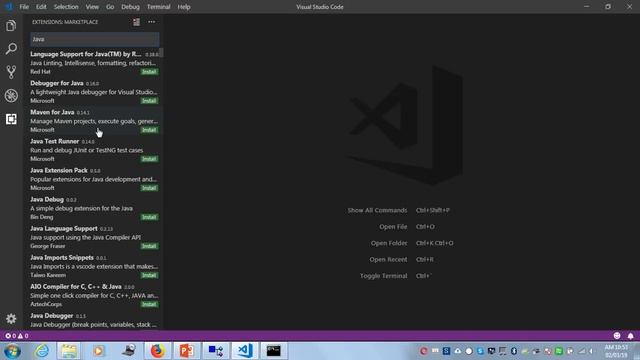The width and height of the screenshot is (640, 360).
Task: Click the extensions search box containing Java
Action: [94, 39]
